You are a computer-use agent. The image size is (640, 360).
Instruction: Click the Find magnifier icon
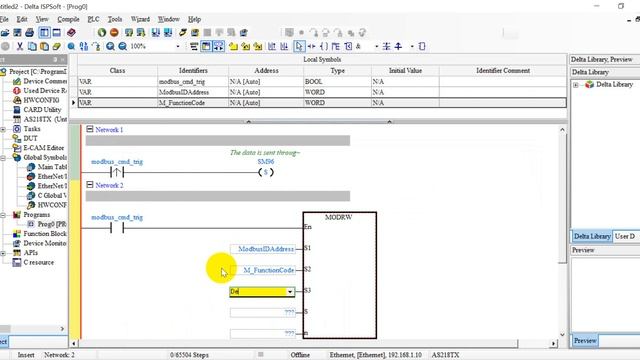click(71, 47)
